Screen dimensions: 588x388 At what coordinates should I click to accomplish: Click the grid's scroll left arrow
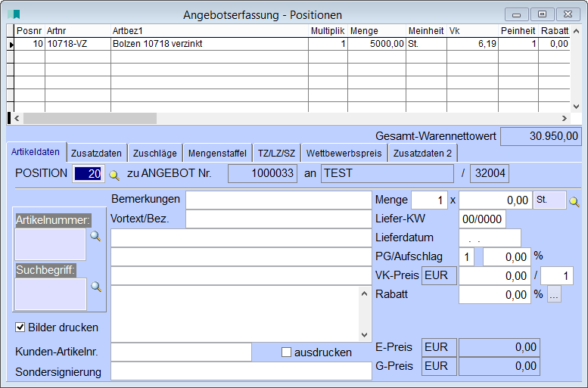17,119
